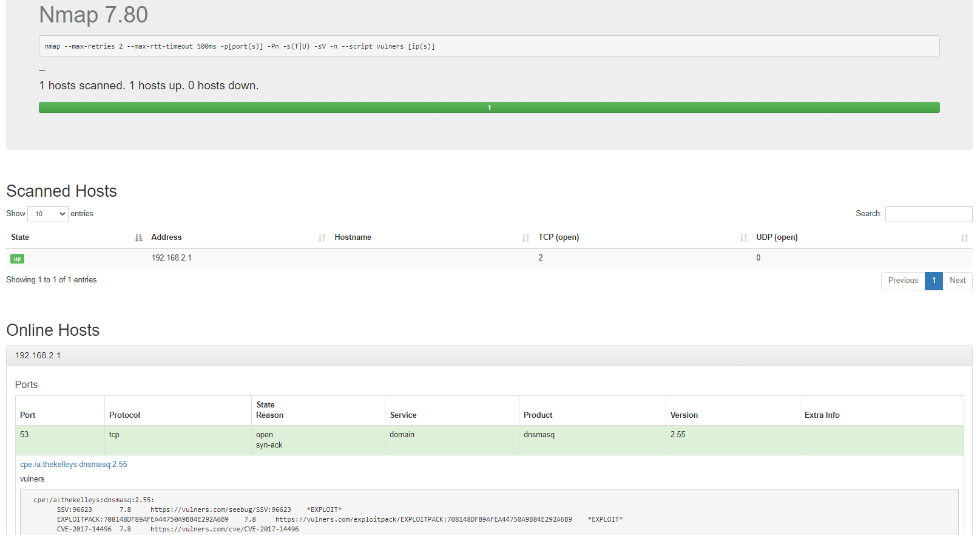
Task: Click the Service column header in Ports
Action: pos(452,411)
